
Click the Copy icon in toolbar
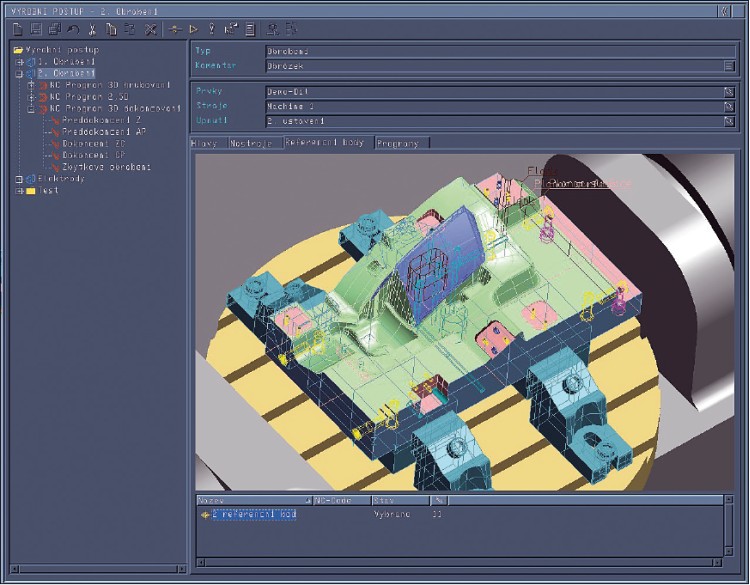click(112, 30)
